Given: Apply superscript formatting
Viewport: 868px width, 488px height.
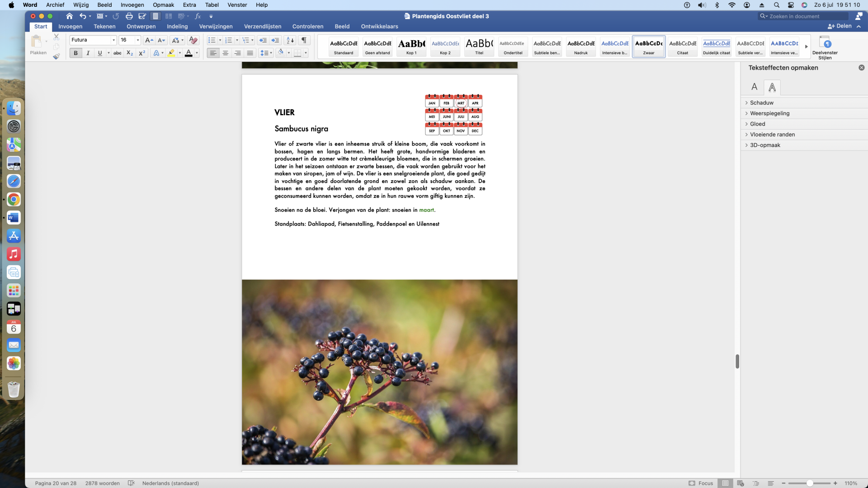Looking at the screenshot, I should (142, 53).
